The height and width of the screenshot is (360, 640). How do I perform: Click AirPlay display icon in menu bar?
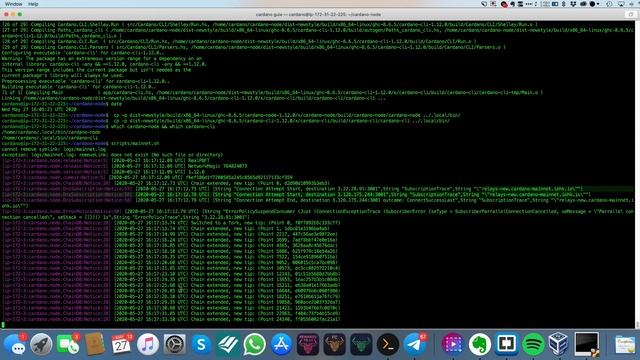click(x=621, y=4)
